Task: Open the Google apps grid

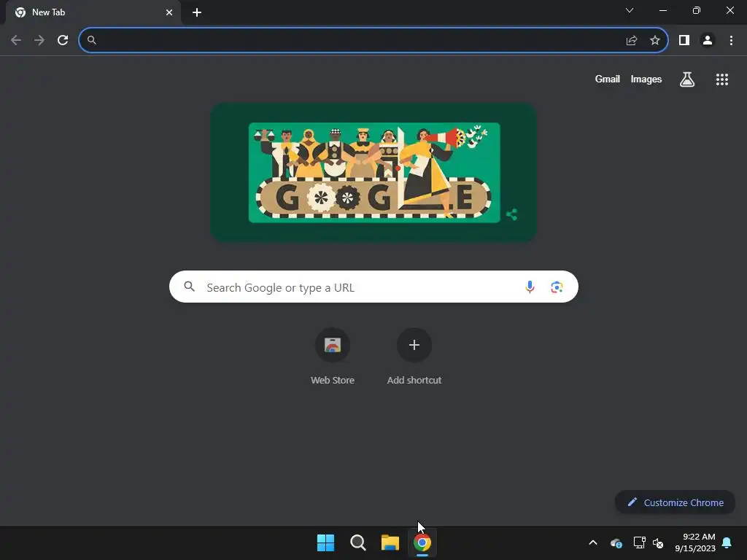Action: pyautogui.click(x=722, y=79)
